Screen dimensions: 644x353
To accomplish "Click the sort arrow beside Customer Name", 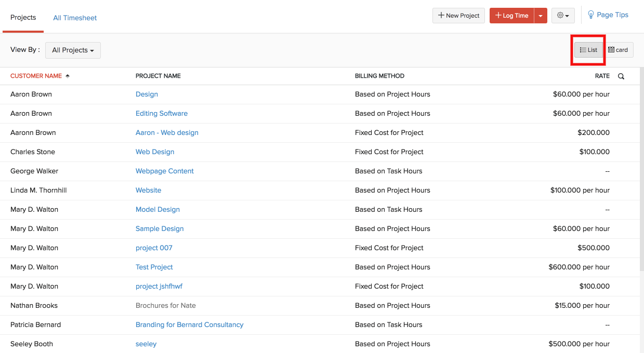I will tap(68, 76).
